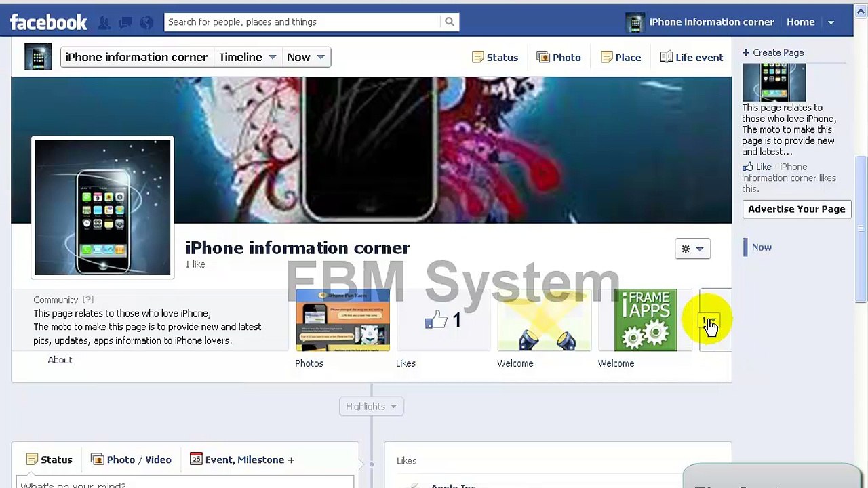Focus the search for people field
868x488 pixels.
point(302,22)
